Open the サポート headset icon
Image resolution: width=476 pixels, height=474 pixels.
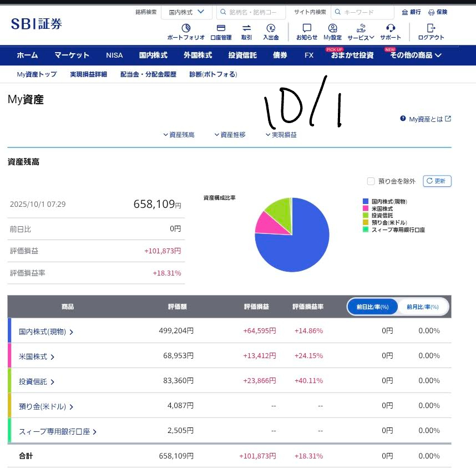click(391, 28)
